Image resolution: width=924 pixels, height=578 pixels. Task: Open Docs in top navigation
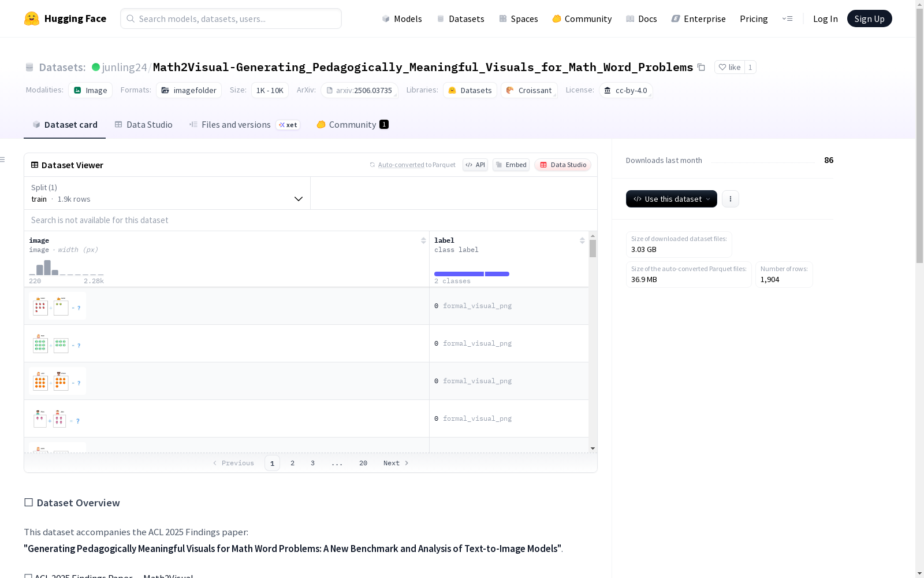click(x=642, y=18)
